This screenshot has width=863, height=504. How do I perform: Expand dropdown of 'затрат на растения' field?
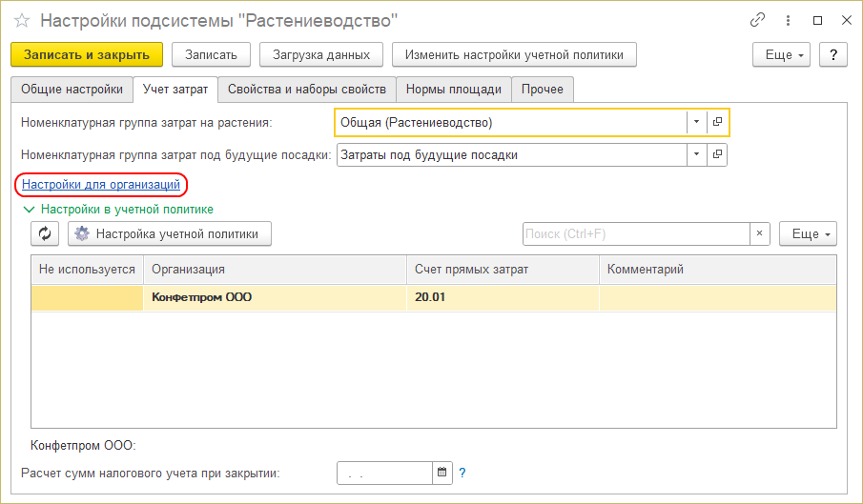pos(696,123)
